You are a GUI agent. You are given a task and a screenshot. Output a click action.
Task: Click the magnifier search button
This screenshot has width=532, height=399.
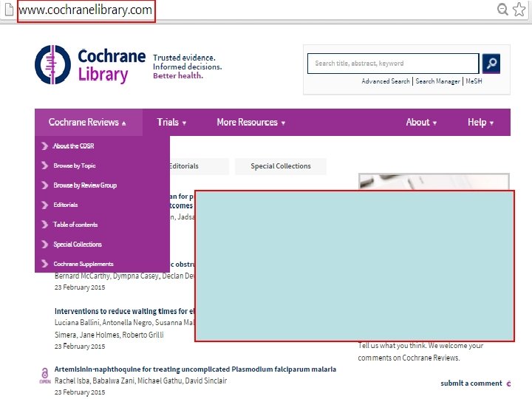coord(491,64)
